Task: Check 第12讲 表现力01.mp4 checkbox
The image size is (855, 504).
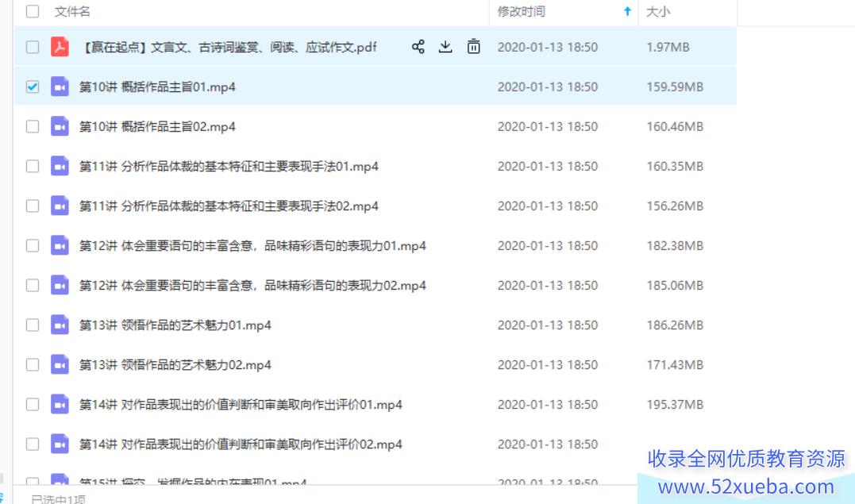Action: 33,246
